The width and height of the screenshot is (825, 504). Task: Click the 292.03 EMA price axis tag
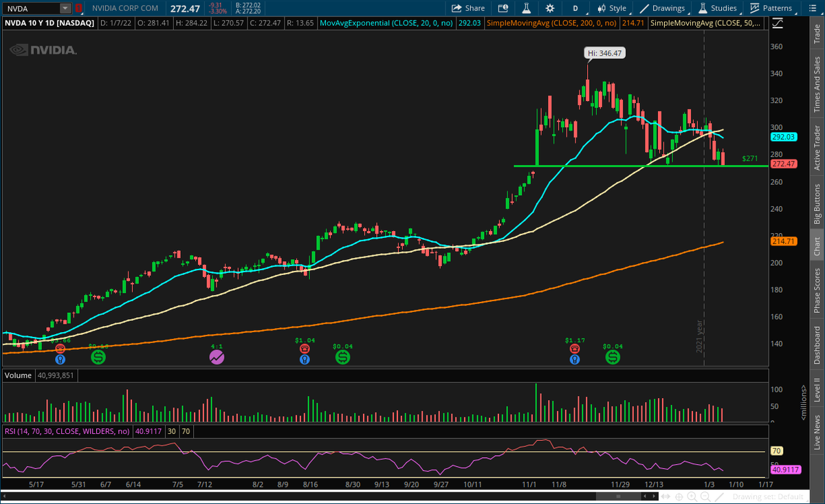click(782, 137)
